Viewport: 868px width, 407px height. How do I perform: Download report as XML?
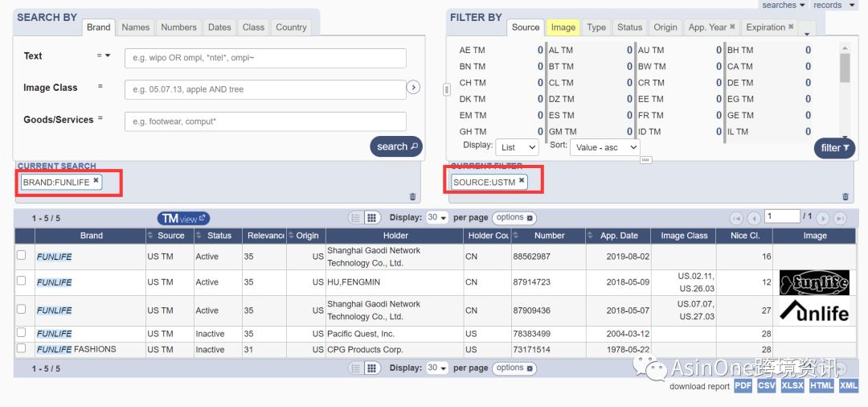(848, 386)
